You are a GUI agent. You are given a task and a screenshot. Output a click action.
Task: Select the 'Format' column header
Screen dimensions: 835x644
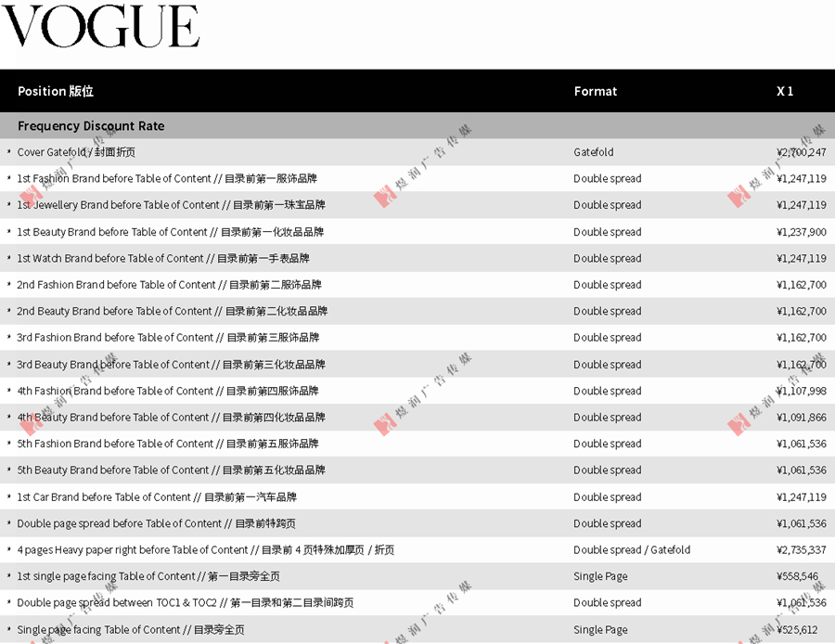[x=596, y=91]
